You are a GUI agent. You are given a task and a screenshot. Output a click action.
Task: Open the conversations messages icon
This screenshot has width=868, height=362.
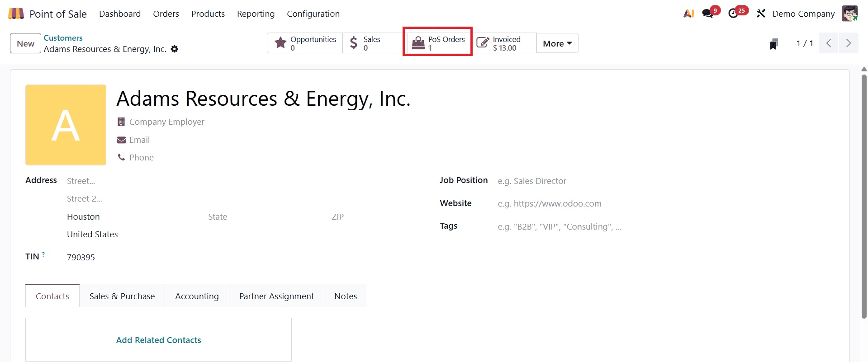point(708,14)
